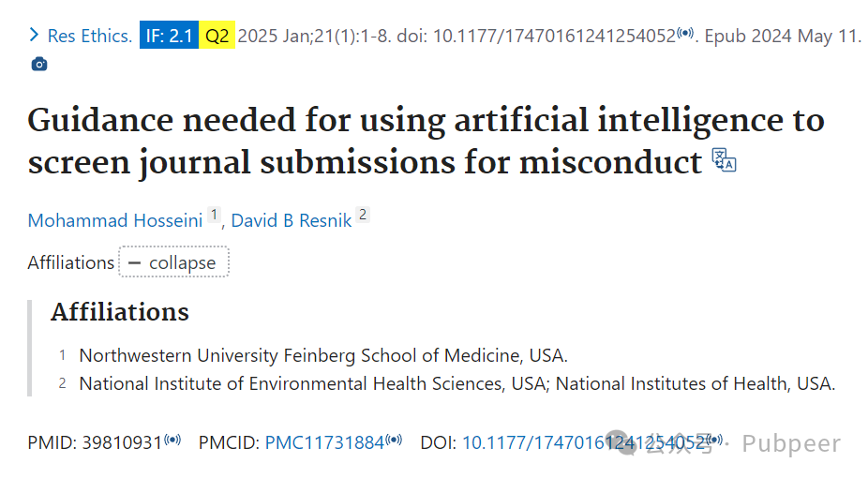Click the signal icon after PMC11731884
The width and height of the screenshot is (868, 478).
[x=394, y=440]
